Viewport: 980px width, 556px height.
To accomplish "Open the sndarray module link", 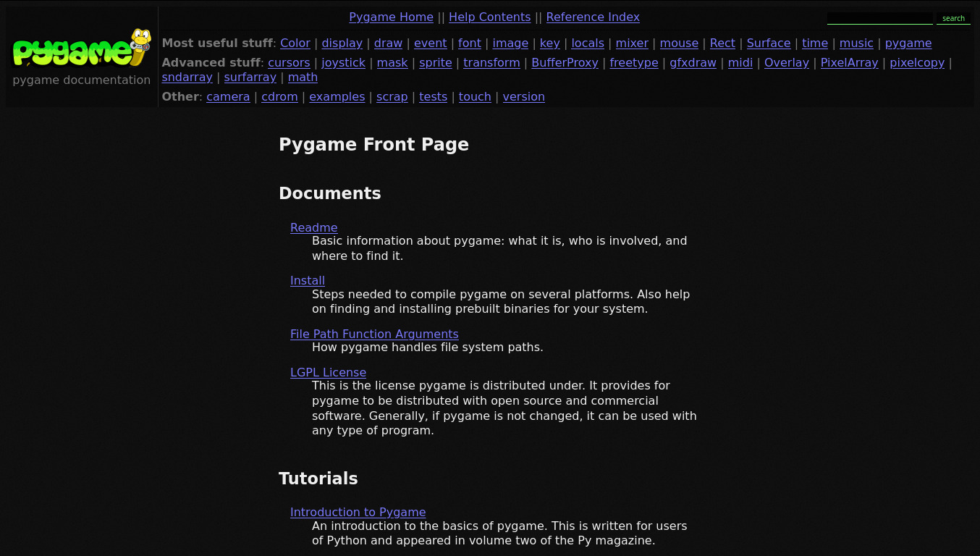I will (x=187, y=77).
